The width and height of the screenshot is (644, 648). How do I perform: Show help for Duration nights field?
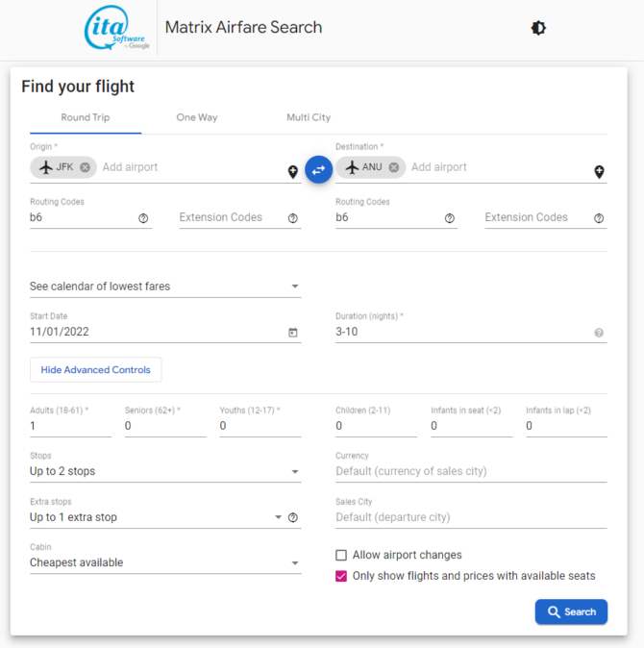click(599, 333)
